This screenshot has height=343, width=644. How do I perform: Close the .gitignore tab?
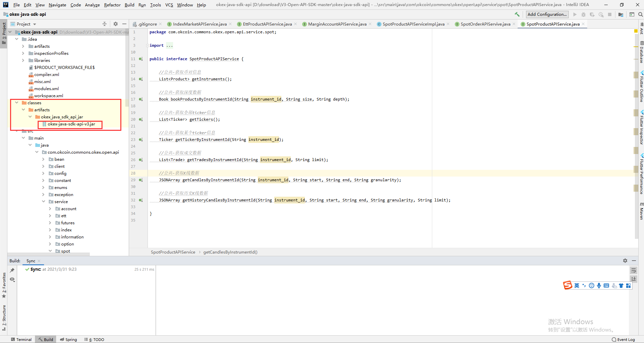pyautogui.click(x=160, y=24)
